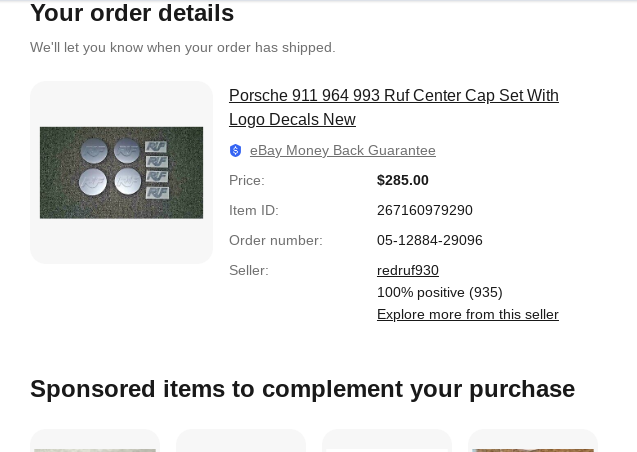Click the item ID number 267160979290
The width and height of the screenshot is (637, 452).
[x=424, y=210]
